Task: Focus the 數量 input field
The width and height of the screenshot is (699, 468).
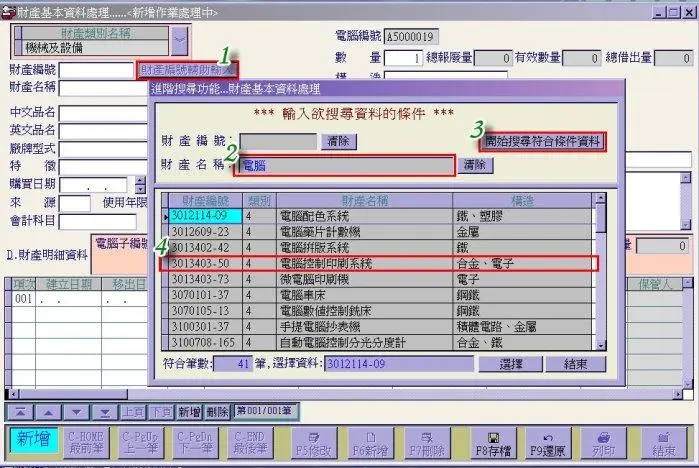Action: point(403,58)
